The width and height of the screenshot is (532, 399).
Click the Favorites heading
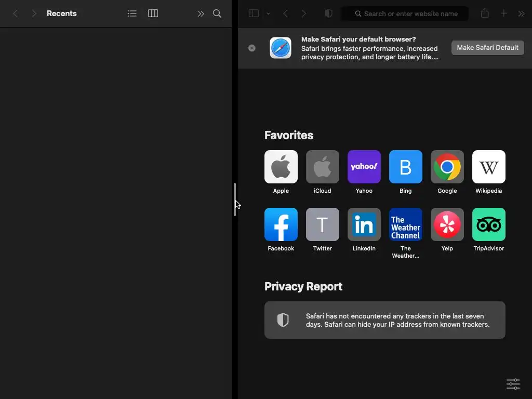pos(289,135)
